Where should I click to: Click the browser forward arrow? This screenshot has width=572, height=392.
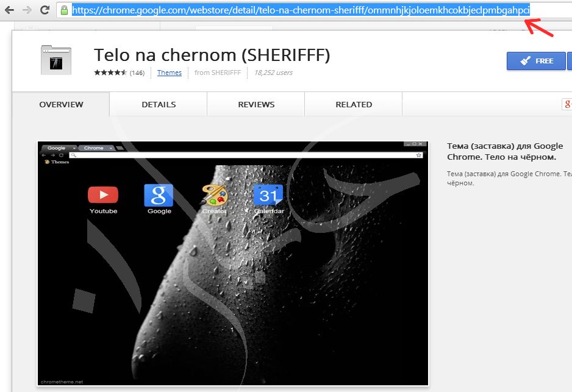point(27,10)
